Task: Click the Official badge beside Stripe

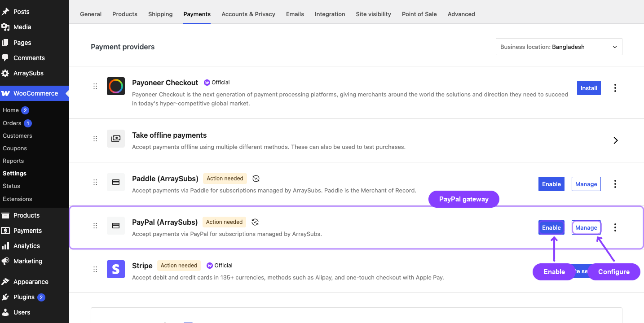Action: click(x=220, y=266)
